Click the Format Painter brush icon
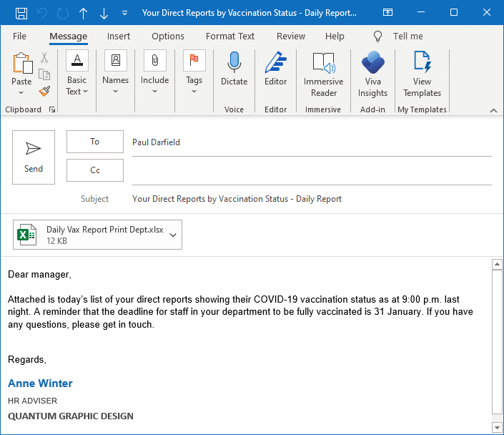 44,92
